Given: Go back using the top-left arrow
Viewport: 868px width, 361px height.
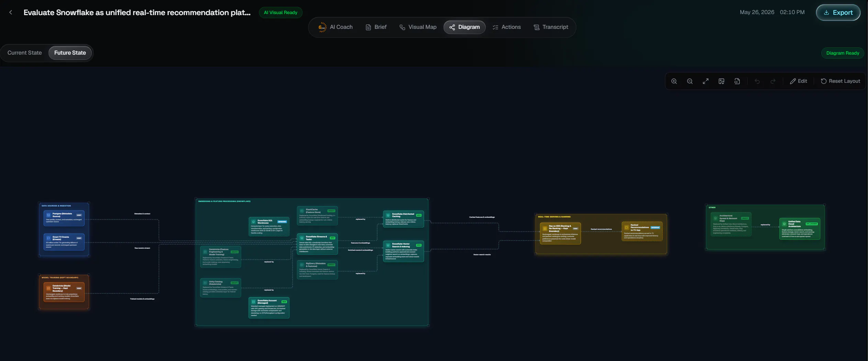Looking at the screenshot, I should coord(11,12).
